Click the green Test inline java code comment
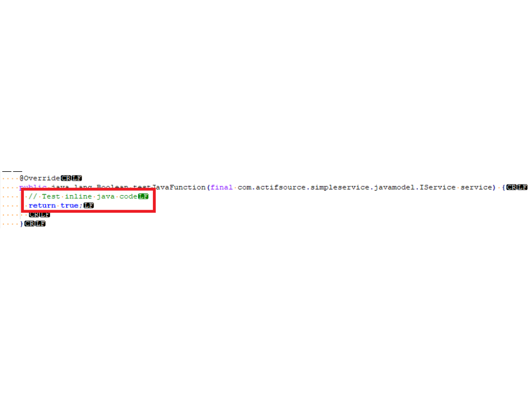 point(83,196)
